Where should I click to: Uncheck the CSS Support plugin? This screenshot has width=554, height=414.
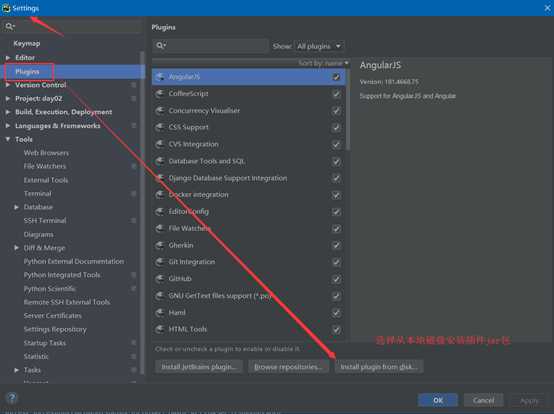(x=336, y=127)
